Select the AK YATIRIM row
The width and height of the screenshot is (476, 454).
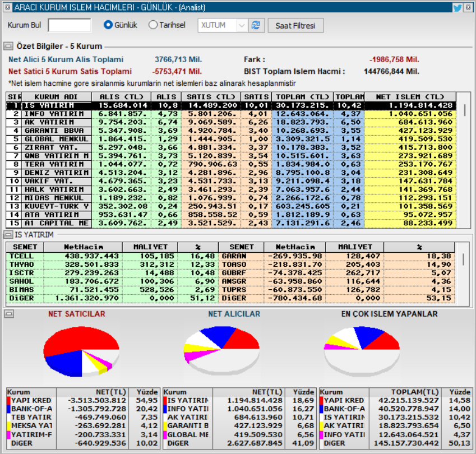pos(231,122)
